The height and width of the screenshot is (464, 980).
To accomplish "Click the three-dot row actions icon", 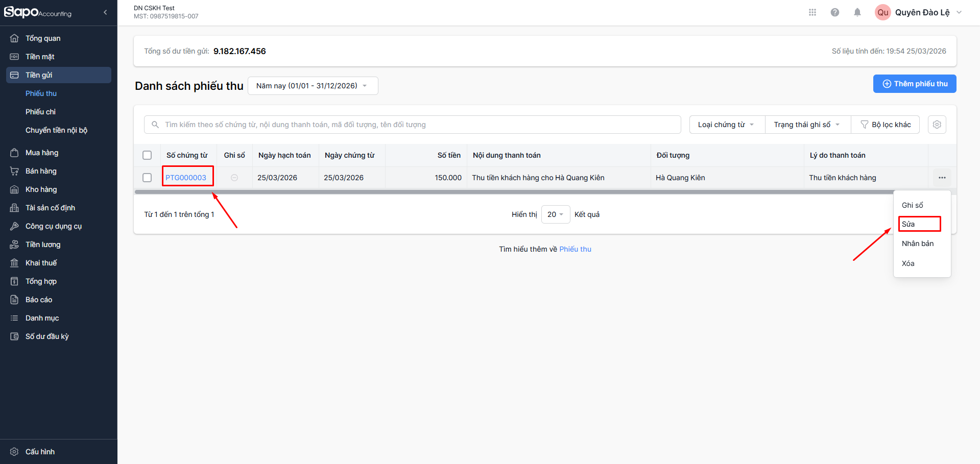I will tap(942, 178).
